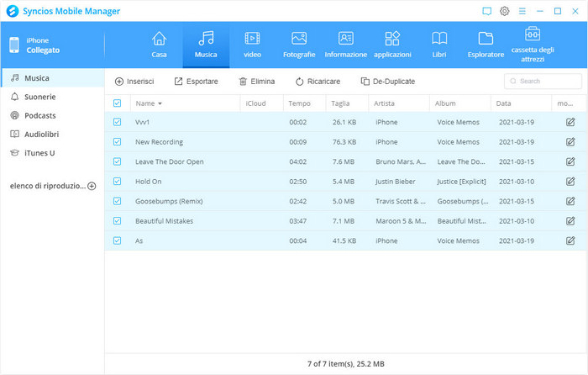Uncheck the Hold On checkbox
The image size is (588, 375).
[117, 182]
